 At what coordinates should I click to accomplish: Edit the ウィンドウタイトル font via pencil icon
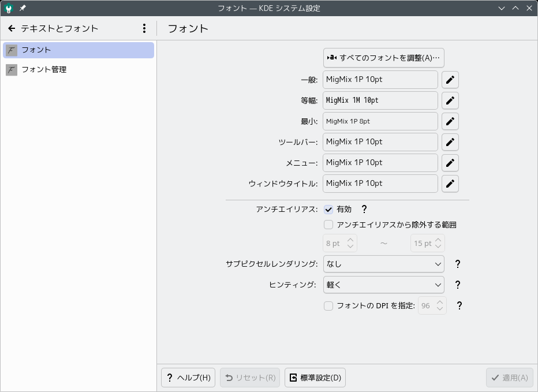[x=450, y=184]
